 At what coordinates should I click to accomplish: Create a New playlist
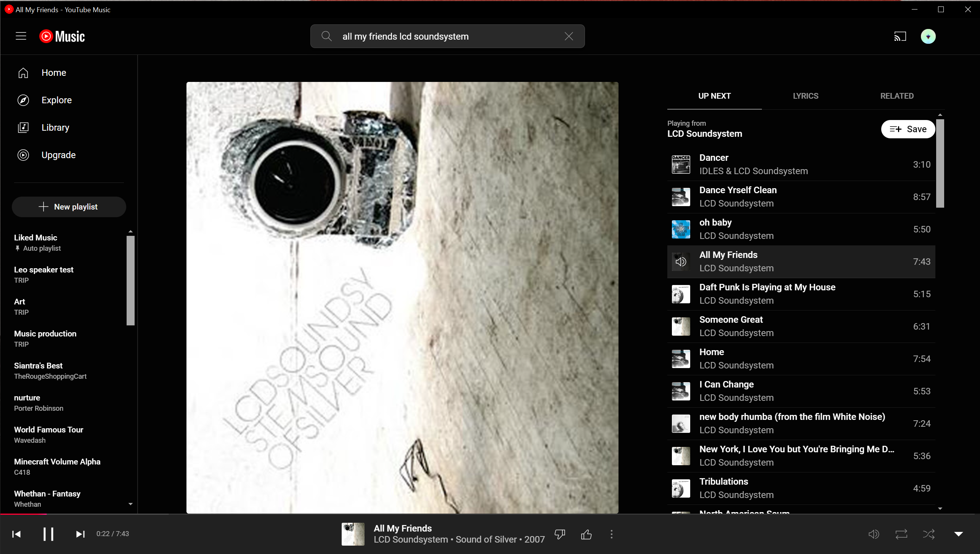click(69, 207)
